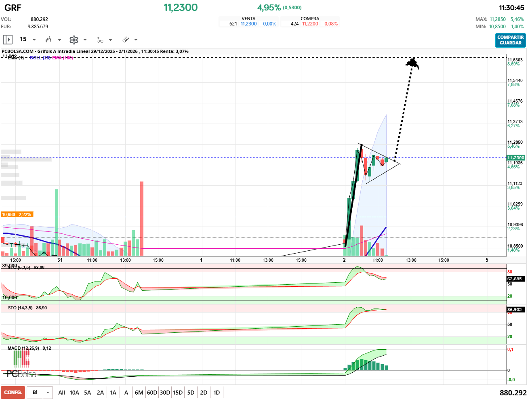This screenshot has width=532, height=401.
Task: Click the orange 10,980 price level tag
Action: (17, 214)
